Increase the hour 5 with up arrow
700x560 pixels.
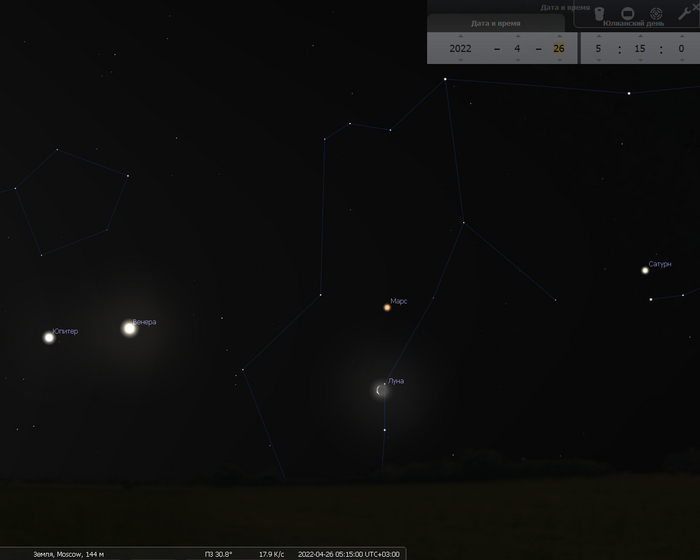599,36
